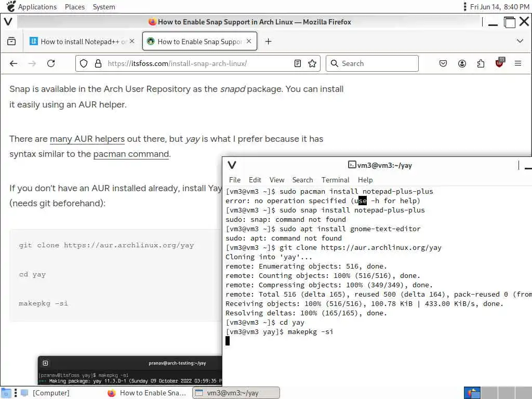
Task: Open Firefox hamburger application menu
Action: pyautogui.click(x=518, y=63)
